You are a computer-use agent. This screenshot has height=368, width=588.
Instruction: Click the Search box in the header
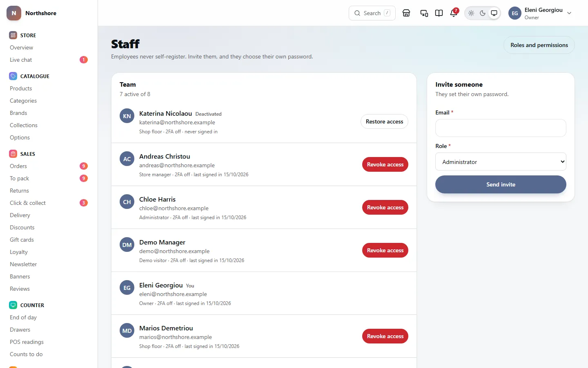point(372,13)
